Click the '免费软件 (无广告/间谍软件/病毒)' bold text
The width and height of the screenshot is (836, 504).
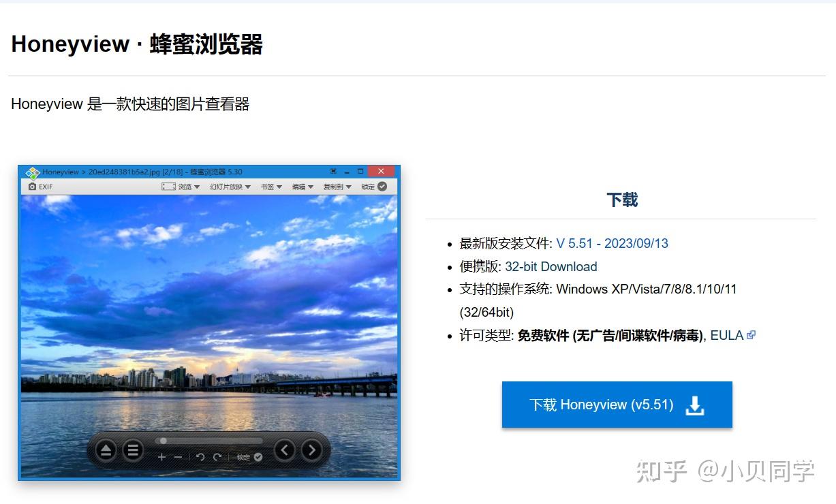click(x=610, y=335)
